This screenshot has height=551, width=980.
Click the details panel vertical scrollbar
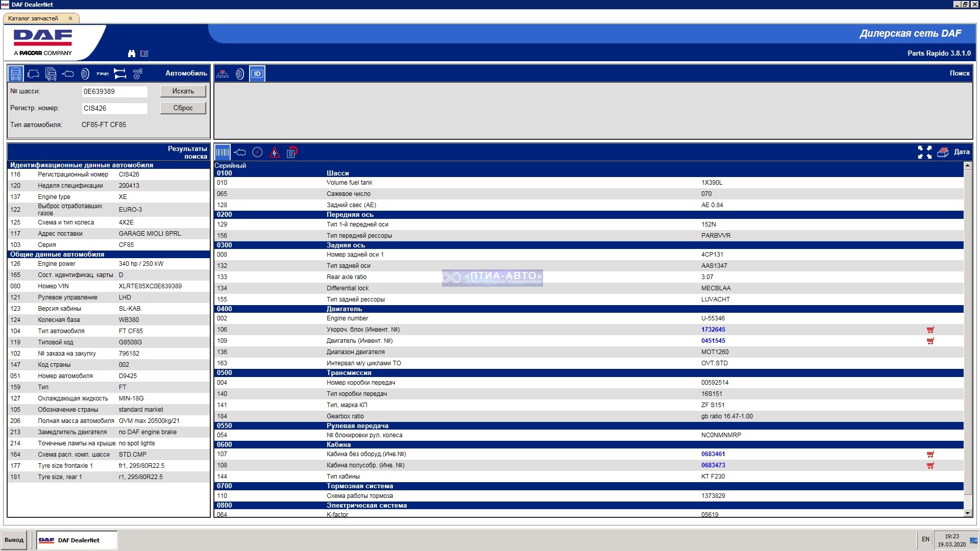(967, 332)
